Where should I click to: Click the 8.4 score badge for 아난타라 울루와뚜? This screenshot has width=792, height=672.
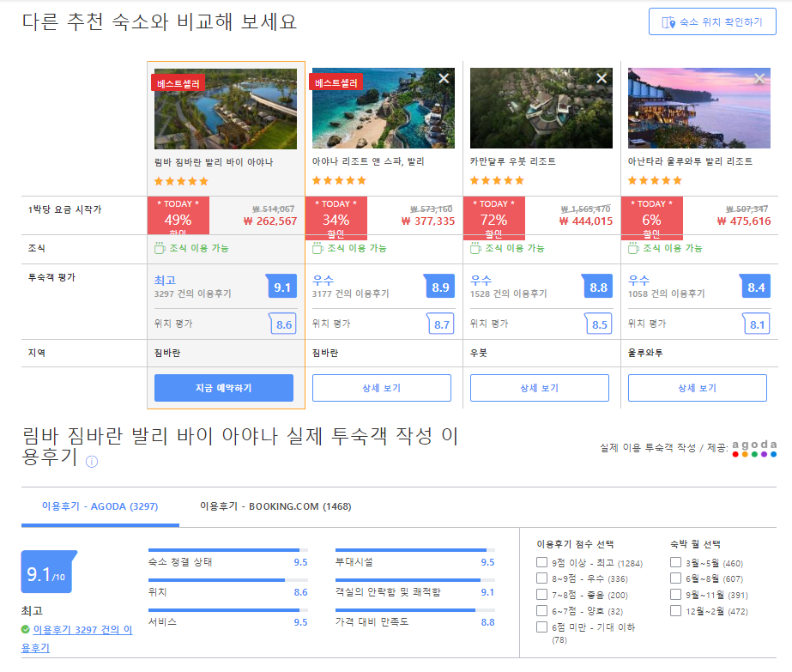(x=756, y=287)
